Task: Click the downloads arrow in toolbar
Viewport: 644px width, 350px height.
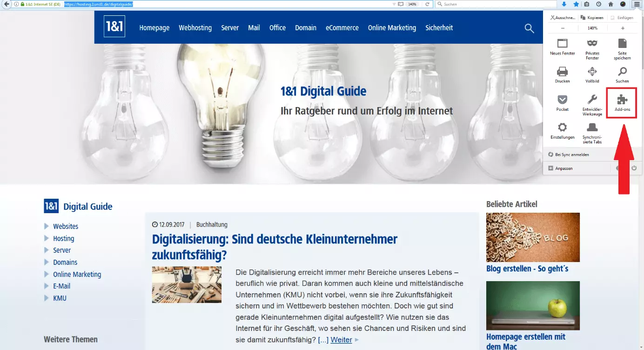Action: (x=564, y=4)
